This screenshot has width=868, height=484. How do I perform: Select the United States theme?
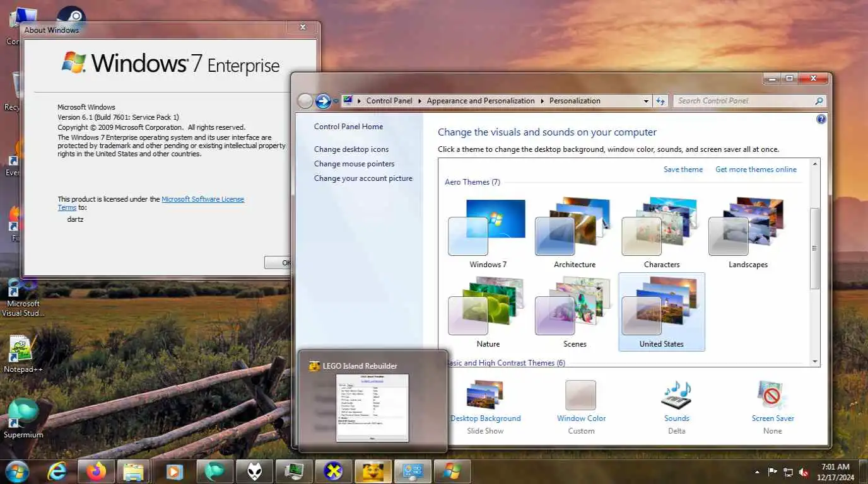(x=662, y=312)
